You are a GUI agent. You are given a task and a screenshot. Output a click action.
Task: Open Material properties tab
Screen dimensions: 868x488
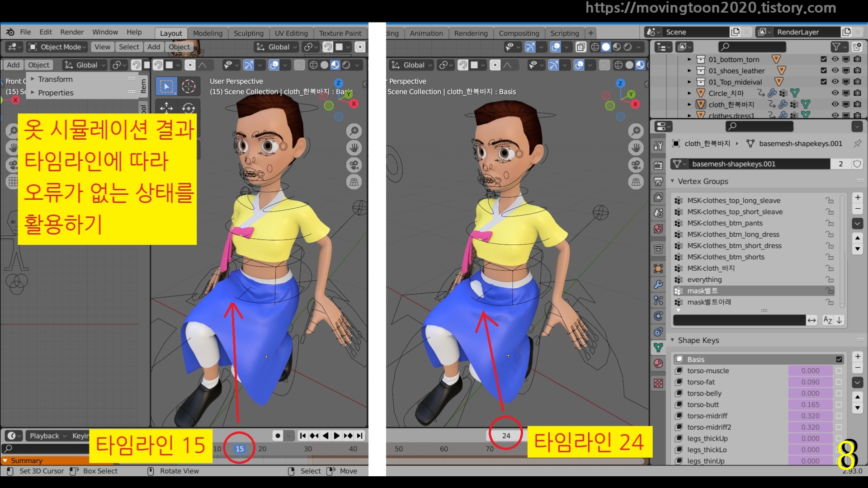click(658, 363)
